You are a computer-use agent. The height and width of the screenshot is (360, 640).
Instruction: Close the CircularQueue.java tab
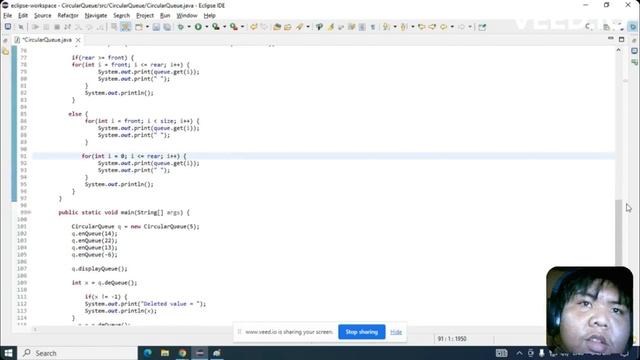[78, 40]
